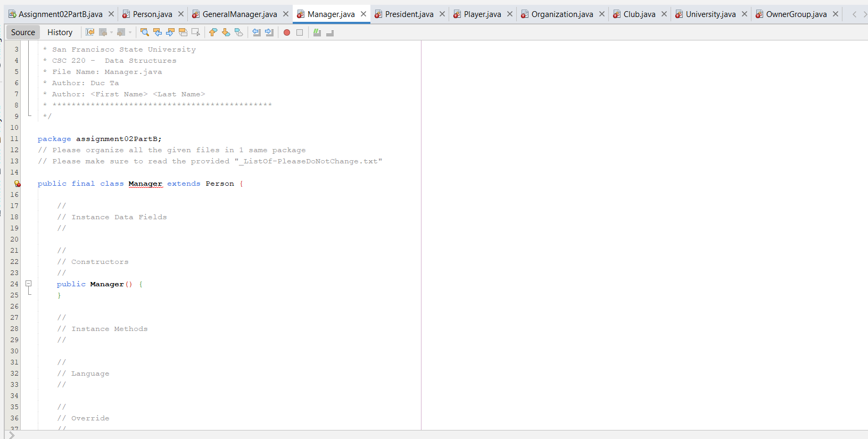This screenshot has height=439, width=868.
Task: Close the Player.java tab
Action: click(x=510, y=14)
